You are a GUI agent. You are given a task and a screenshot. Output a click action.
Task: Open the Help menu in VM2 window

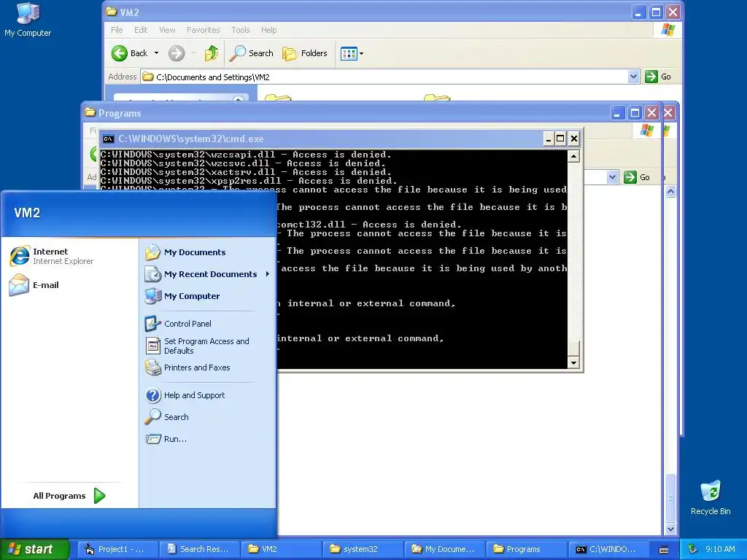(x=268, y=30)
